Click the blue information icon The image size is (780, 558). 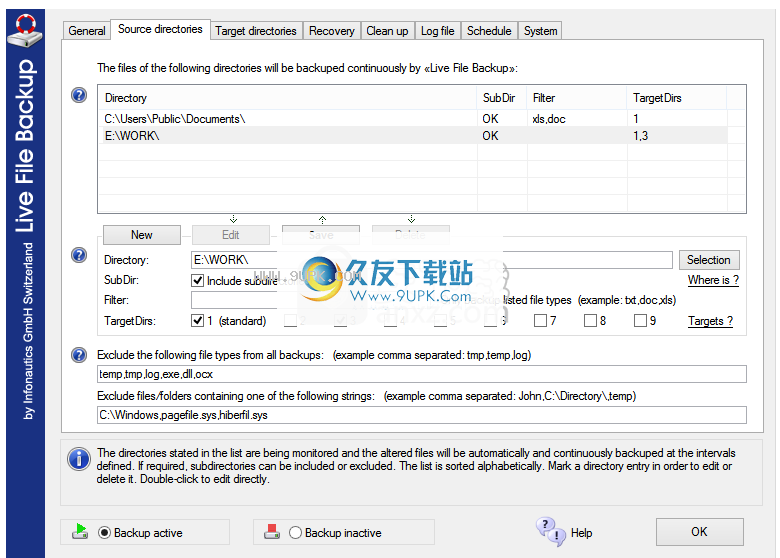[79, 459]
